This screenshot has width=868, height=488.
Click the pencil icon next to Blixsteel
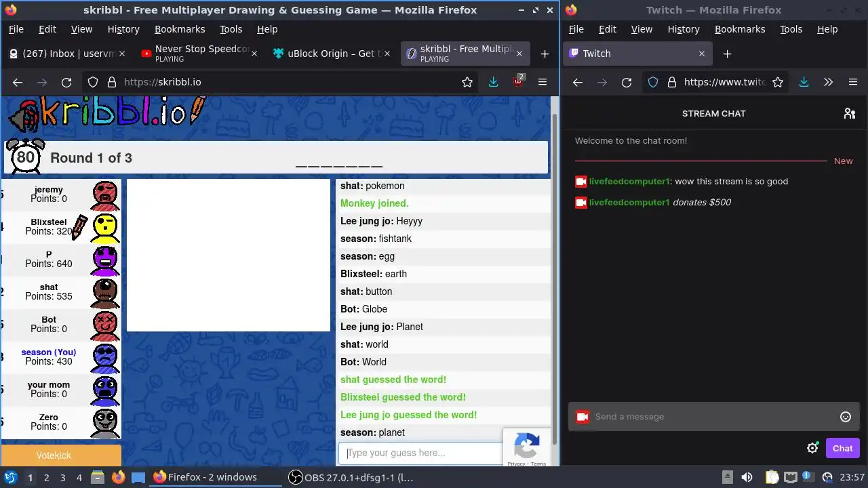tap(79, 227)
